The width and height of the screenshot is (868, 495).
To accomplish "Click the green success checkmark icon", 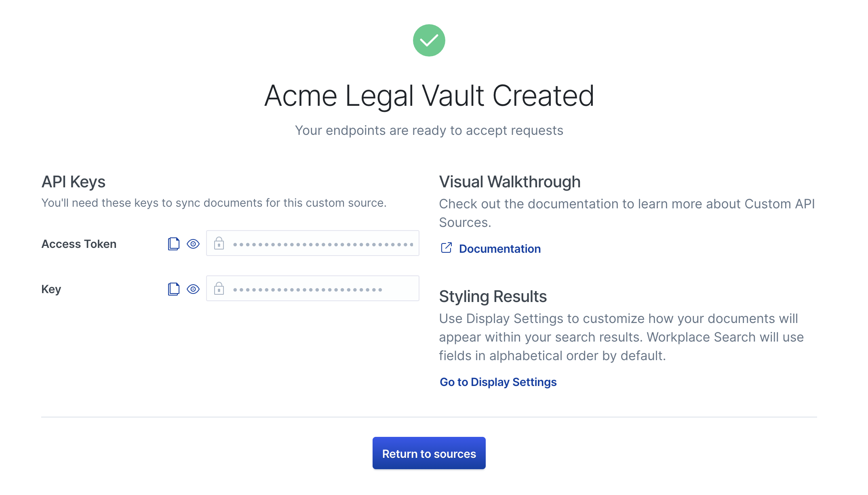I will [x=429, y=40].
